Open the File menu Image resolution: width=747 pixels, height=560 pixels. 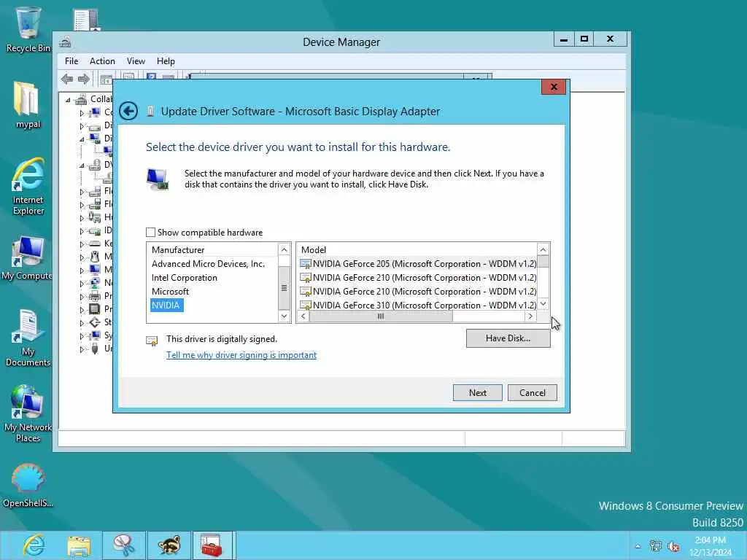tap(71, 61)
